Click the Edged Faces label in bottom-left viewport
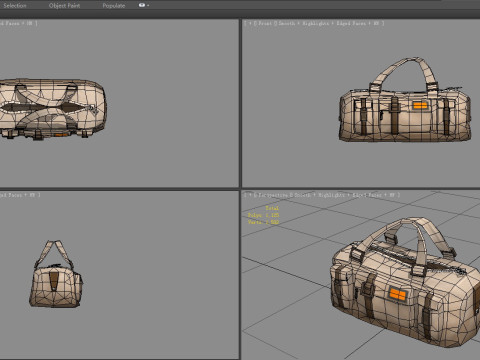 11,195
